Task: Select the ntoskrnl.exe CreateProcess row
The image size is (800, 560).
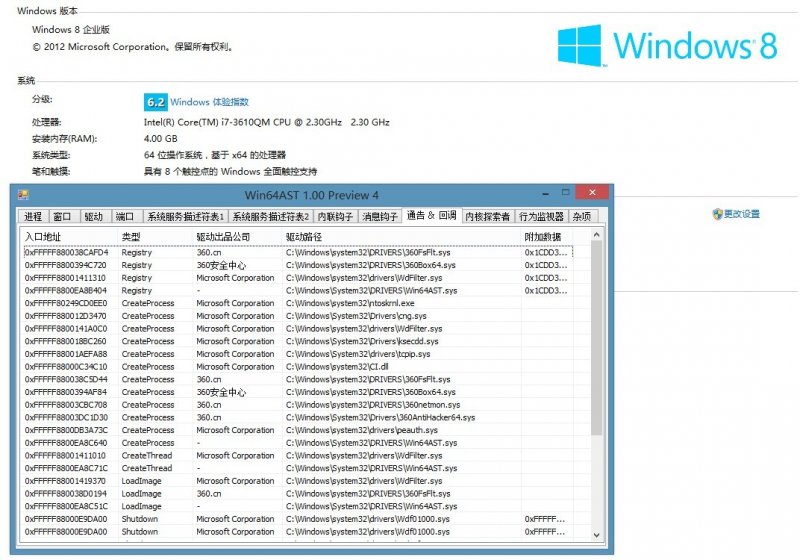Action: 298,303
